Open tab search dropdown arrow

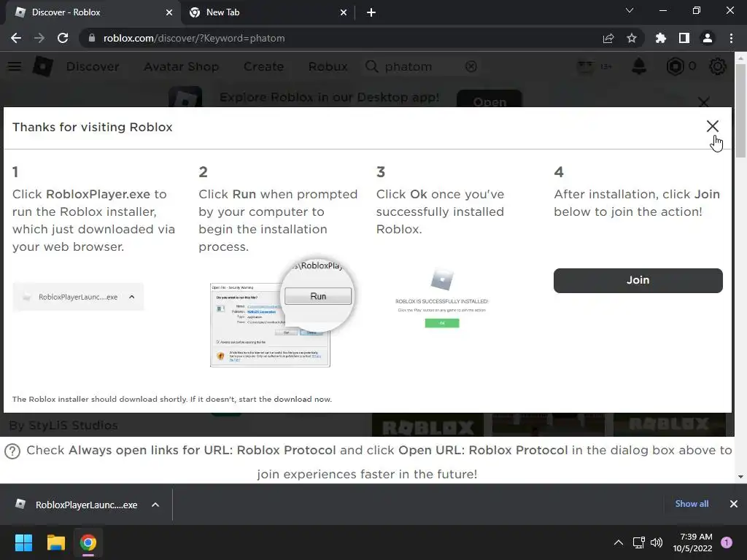tap(630, 10)
